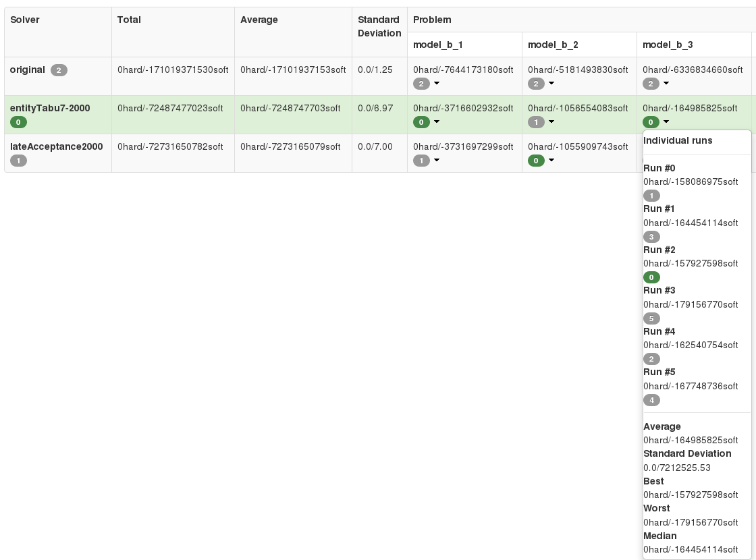The height and width of the screenshot is (560, 756).
Task: Click the Total score of the original solver
Action: (172, 70)
